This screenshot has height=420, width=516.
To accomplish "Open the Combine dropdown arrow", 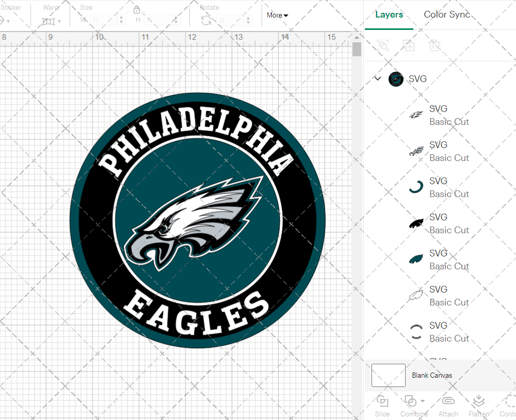I will tap(423, 401).
